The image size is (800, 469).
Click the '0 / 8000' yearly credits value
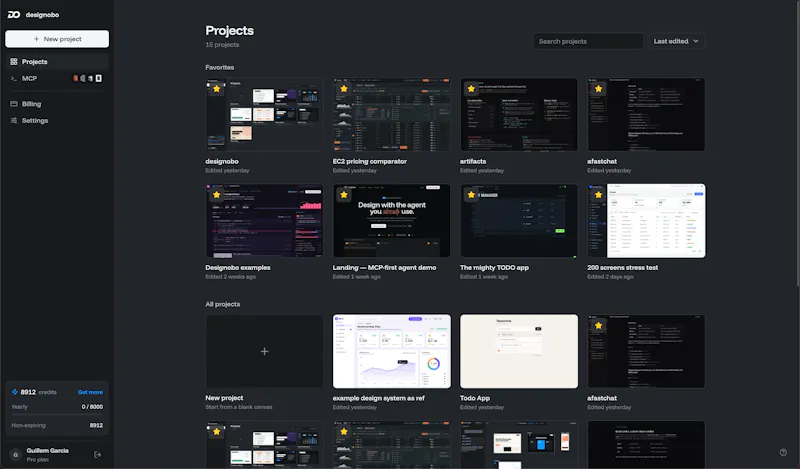click(92, 407)
